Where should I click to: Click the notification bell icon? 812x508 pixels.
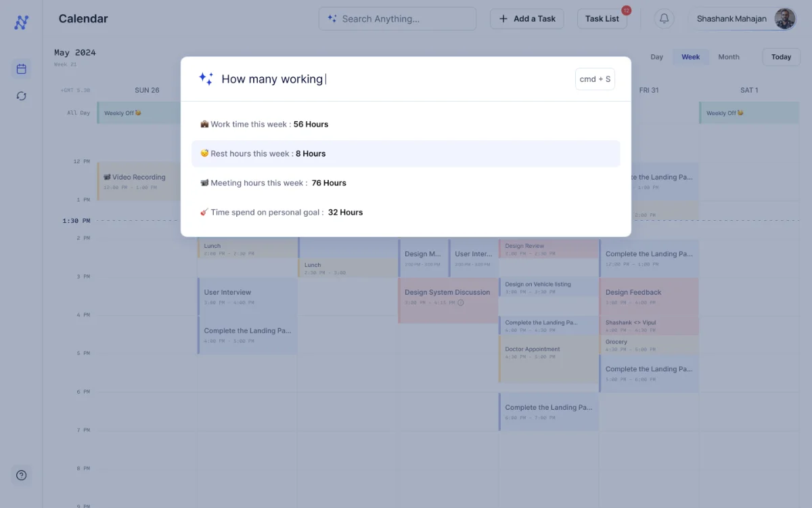(664, 19)
